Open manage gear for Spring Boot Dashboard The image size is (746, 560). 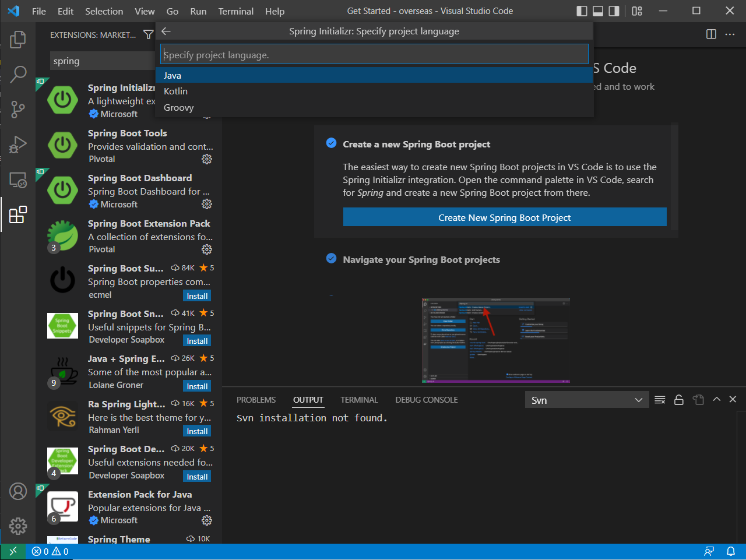(207, 204)
